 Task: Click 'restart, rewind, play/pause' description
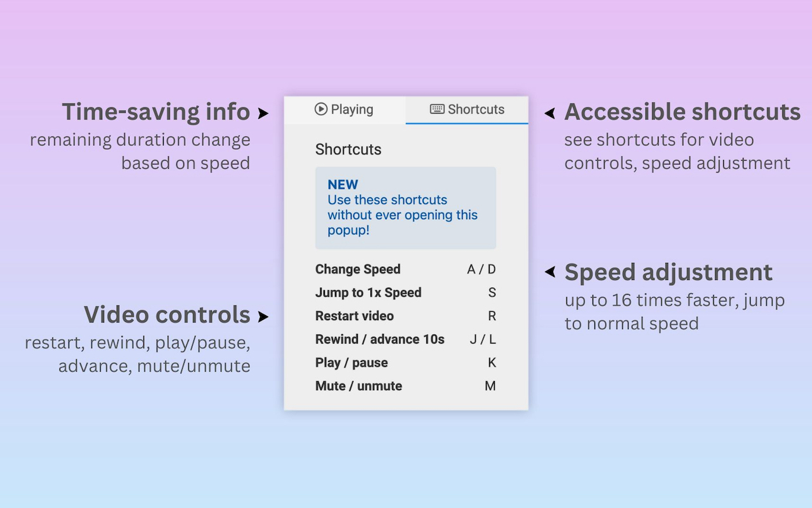pyautogui.click(x=138, y=354)
